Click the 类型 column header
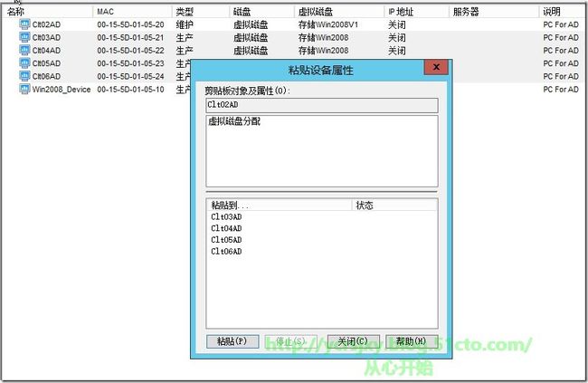Screen dimensions: 588x383 [x=199, y=12]
